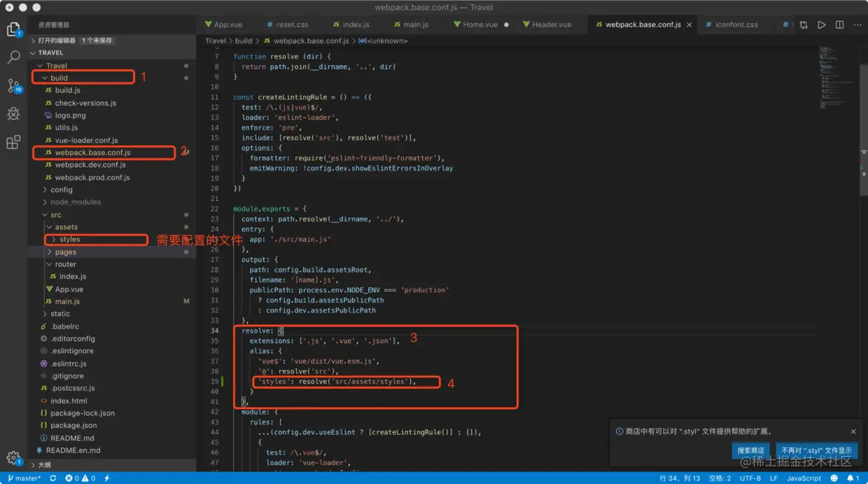Click the git sync icon in status bar
The image size is (868, 484).
[x=52, y=478]
